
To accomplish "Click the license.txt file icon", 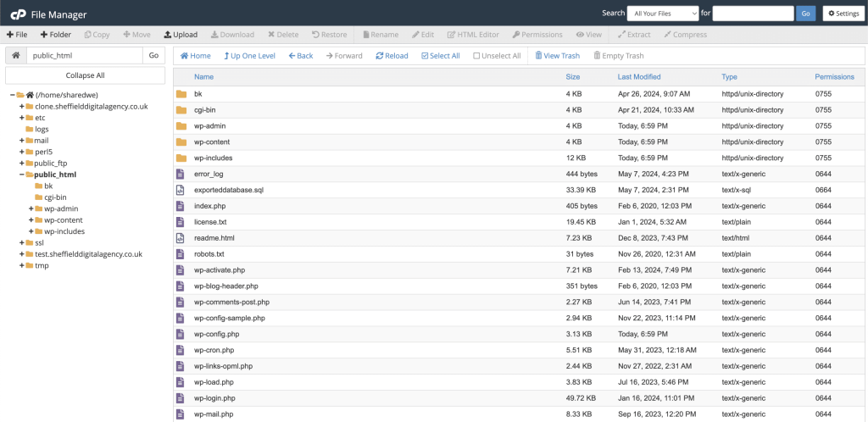I will click(x=180, y=222).
